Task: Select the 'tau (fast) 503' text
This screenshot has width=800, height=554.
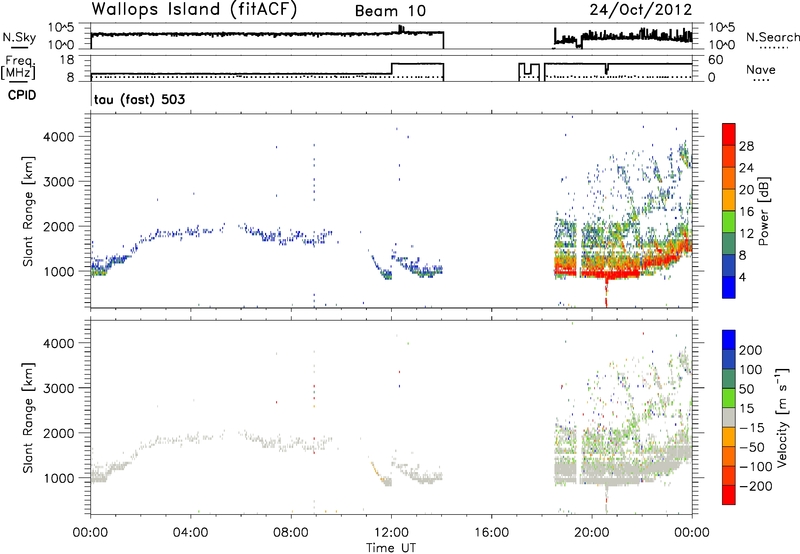Action: coord(140,99)
